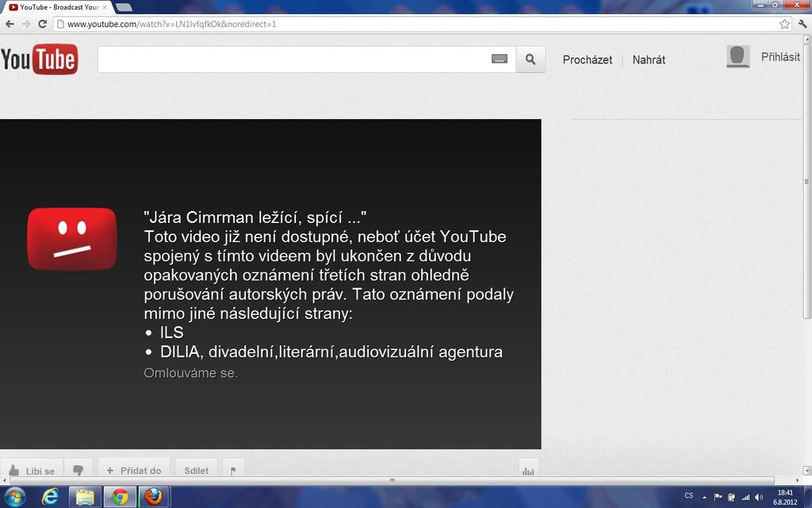
Task: Click the "ILS" list entry
Action: 172,333
